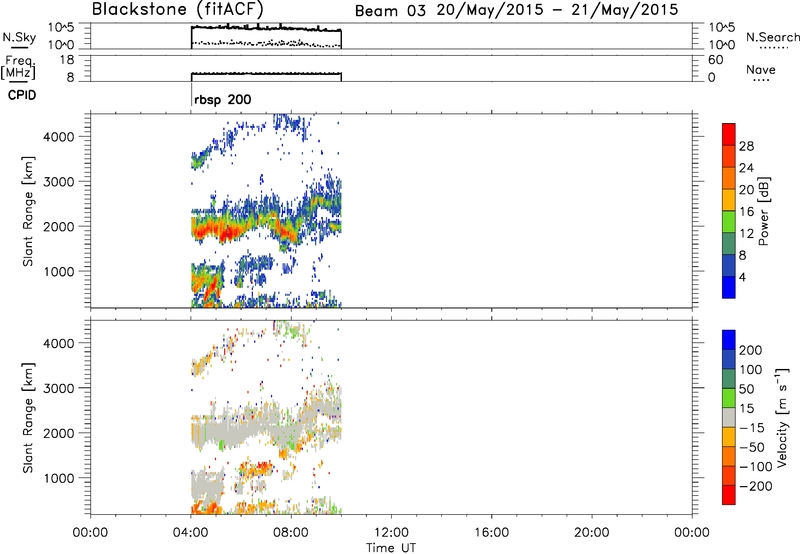Click the 18 tick on frequency axis

pyautogui.click(x=67, y=60)
